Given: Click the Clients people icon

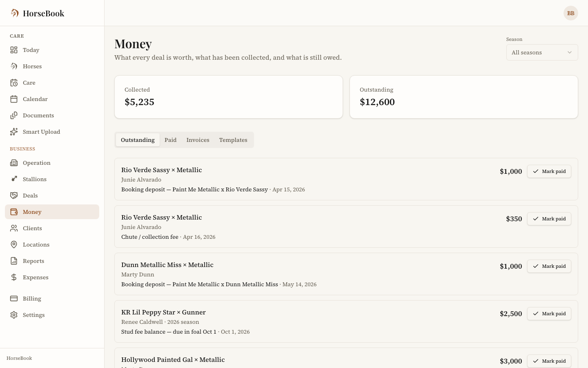Looking at the screenshot, I should (x=14, y=228).
